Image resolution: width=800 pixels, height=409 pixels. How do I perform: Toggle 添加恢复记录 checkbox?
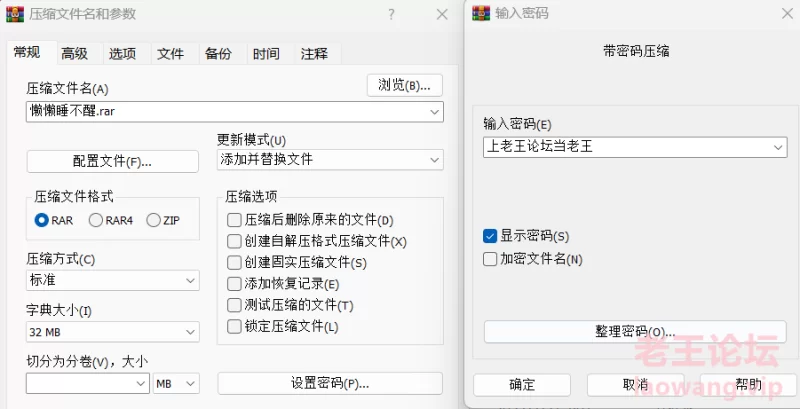[234, 284]
